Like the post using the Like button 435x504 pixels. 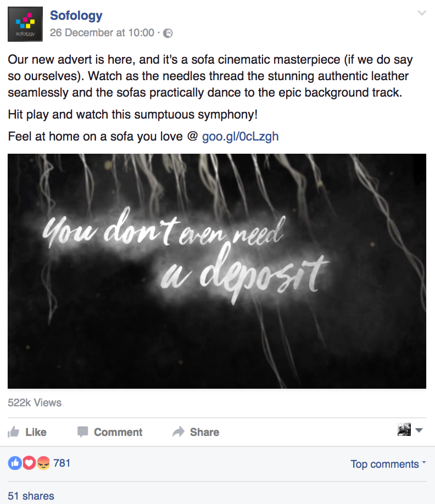(27, 432)
